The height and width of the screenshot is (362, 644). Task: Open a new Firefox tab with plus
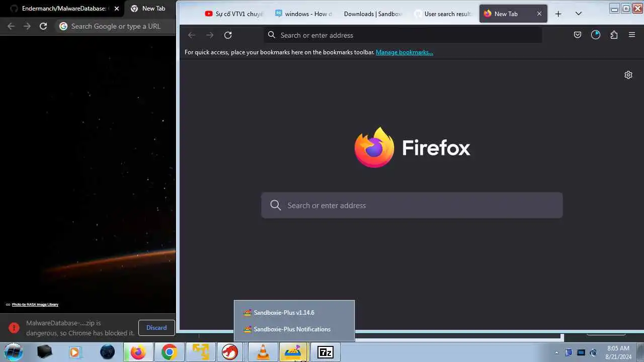coord(558,14)
